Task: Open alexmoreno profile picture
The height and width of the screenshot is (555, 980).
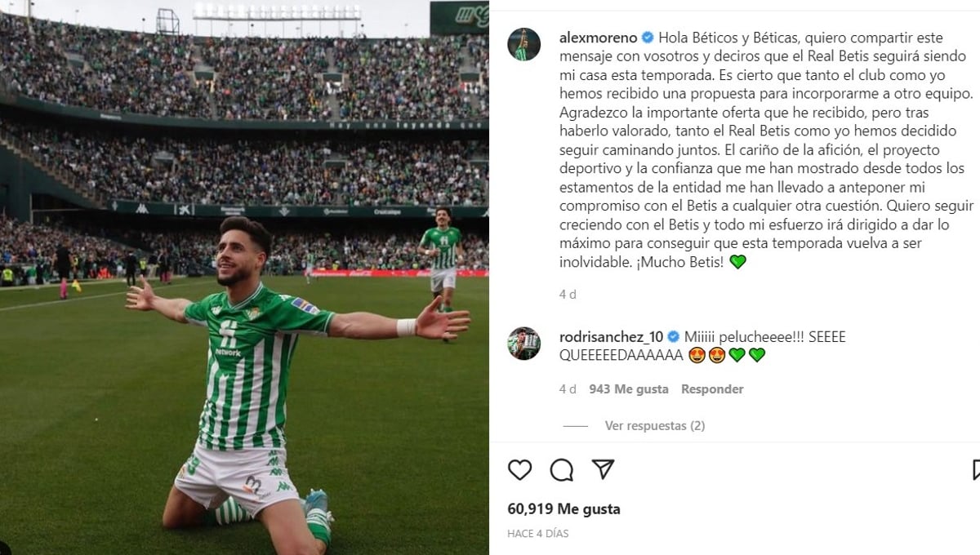Action: [523, 44]
